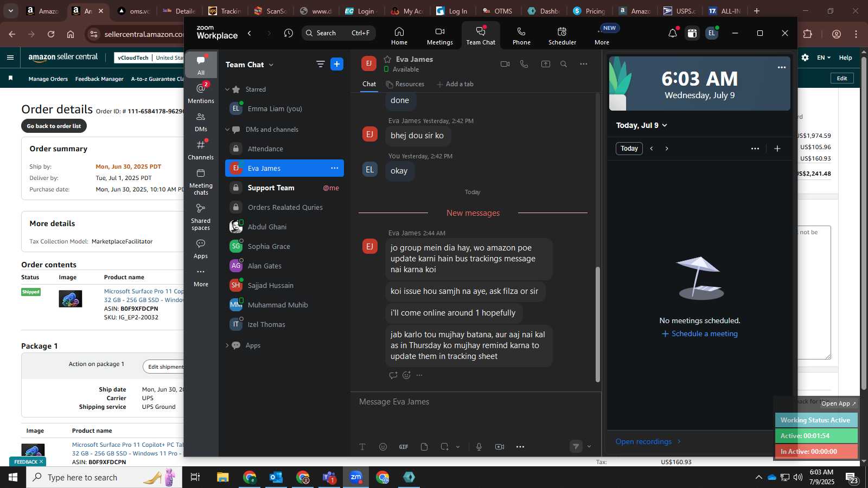This screenshot has height=488, width=868.
Task: Start an audio call with Eva James
Action: (524, 64)
